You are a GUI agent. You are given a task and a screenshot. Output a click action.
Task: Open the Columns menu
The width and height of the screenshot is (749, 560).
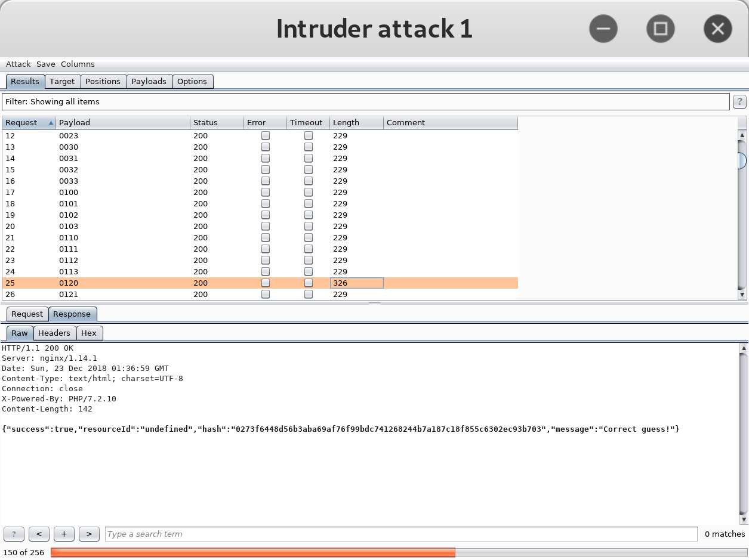[78, 64]
